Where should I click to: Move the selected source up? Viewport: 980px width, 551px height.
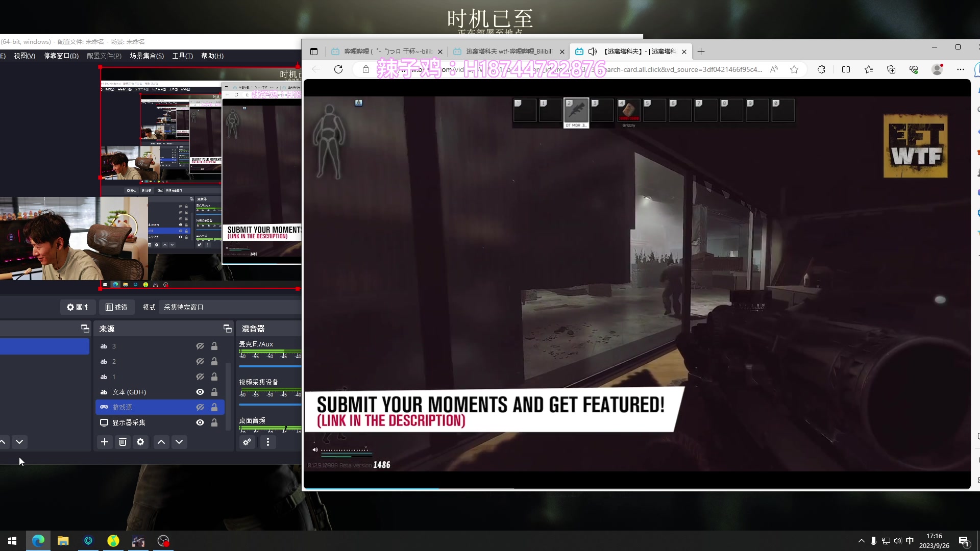pyautogui.click(x=161, y=442)
